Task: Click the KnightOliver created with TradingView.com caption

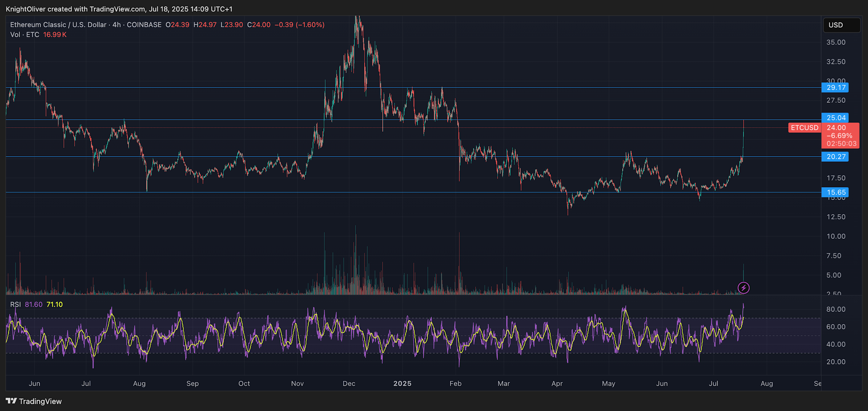Action: pos(119,9)
